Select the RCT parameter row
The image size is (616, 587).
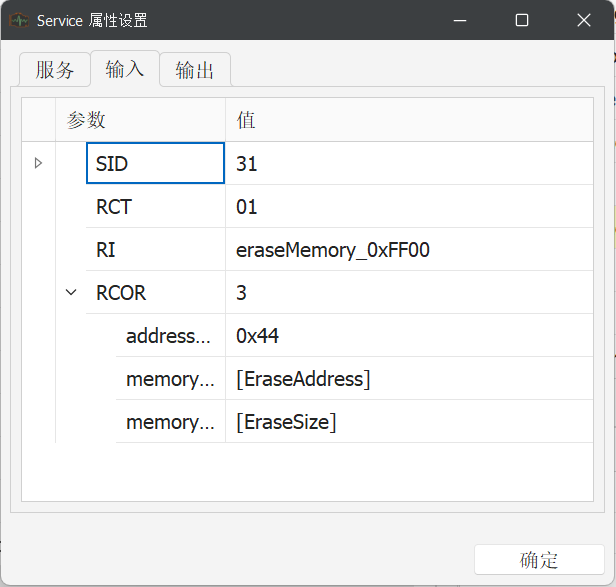(x=155, y=206)
